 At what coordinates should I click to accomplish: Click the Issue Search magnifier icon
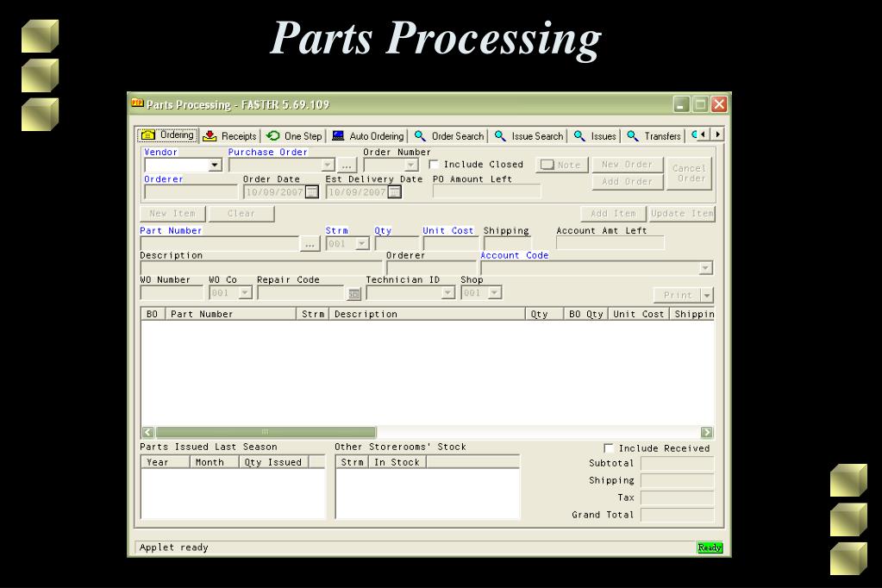pyautogui.click(x=499, y=135)
